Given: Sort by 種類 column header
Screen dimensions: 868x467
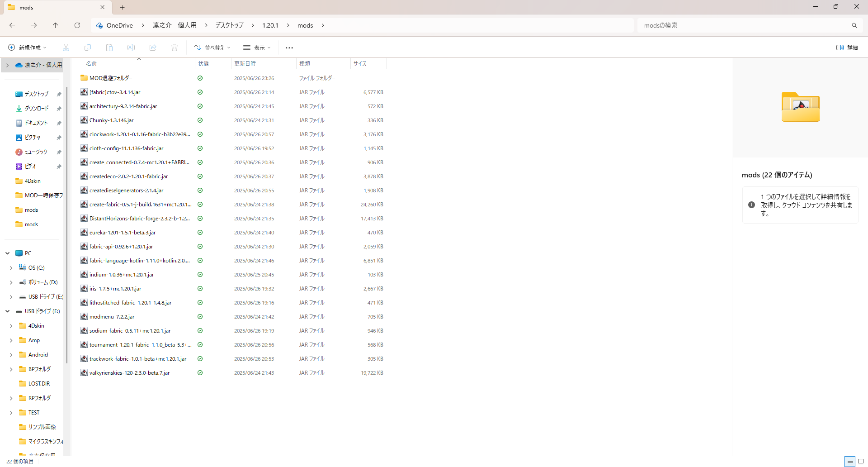Looking at the screenshot, I should (305, 64).
